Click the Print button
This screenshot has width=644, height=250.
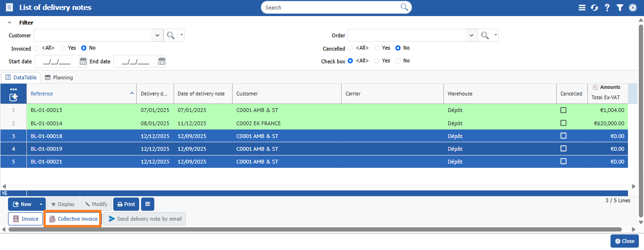click(126, 204)
